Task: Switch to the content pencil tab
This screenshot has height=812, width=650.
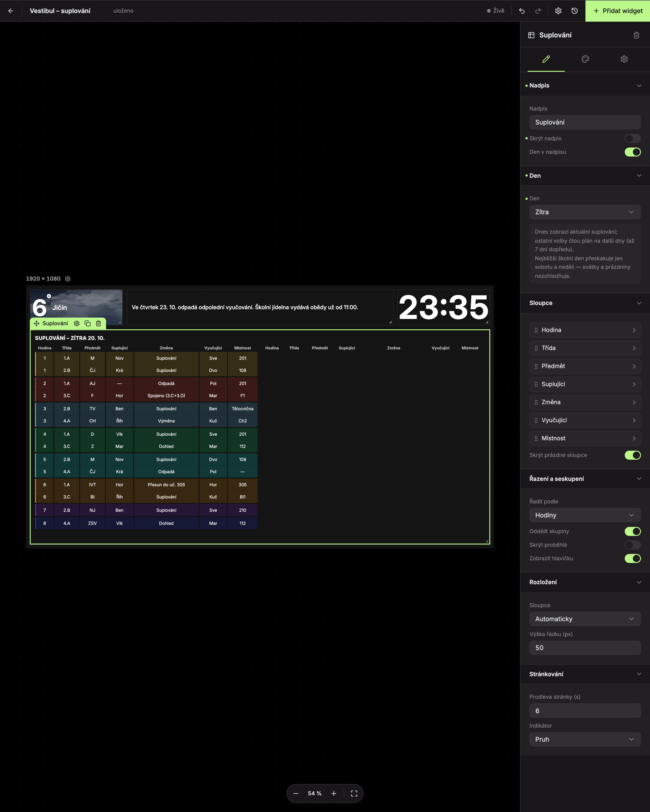Action: pyautogui.click(x=546, y=59)
